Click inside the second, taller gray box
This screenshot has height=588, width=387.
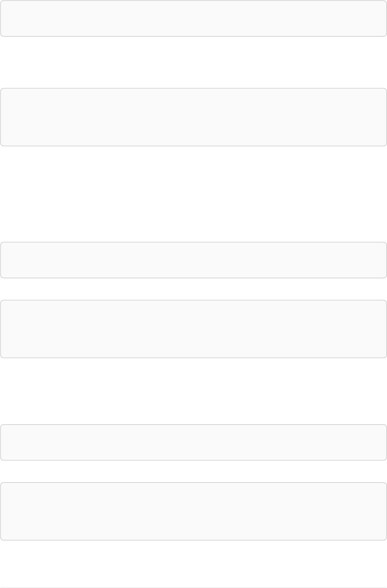(193, 117)
